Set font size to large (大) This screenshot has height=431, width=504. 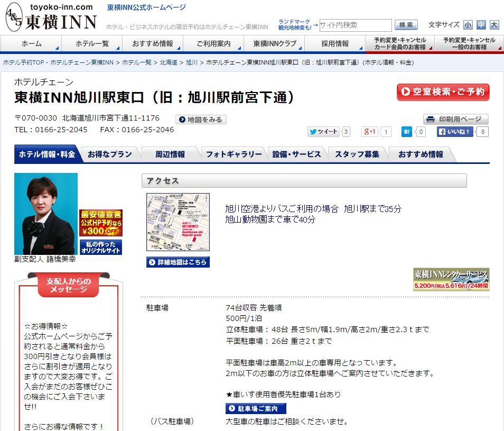[494, 25]
